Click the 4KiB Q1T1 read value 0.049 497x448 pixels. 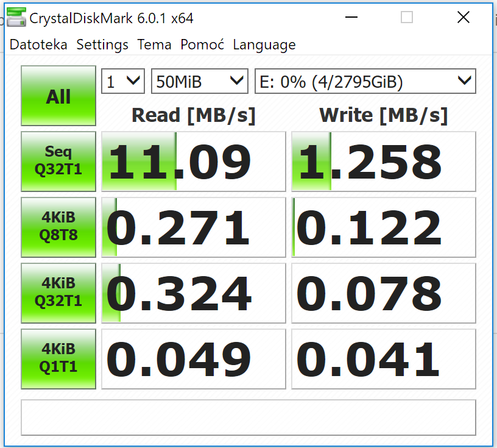pos(193,358)
